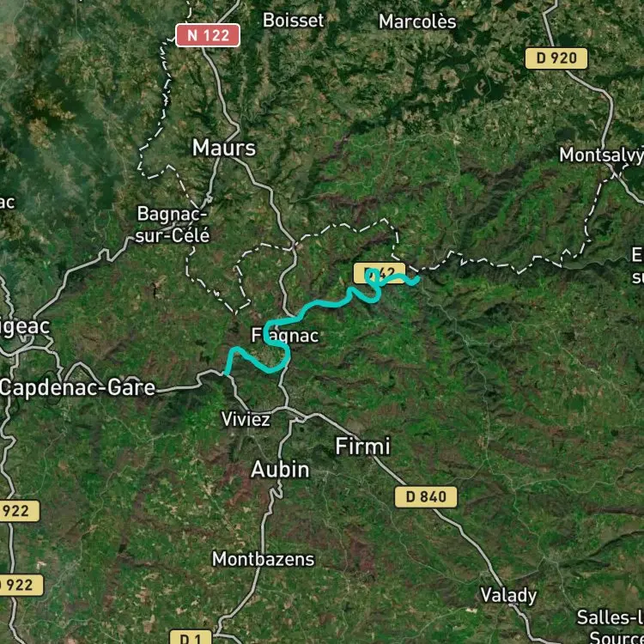Click the Marcolès village label
644x644 pixels.
pyautogui.click(x=417, y=21)
